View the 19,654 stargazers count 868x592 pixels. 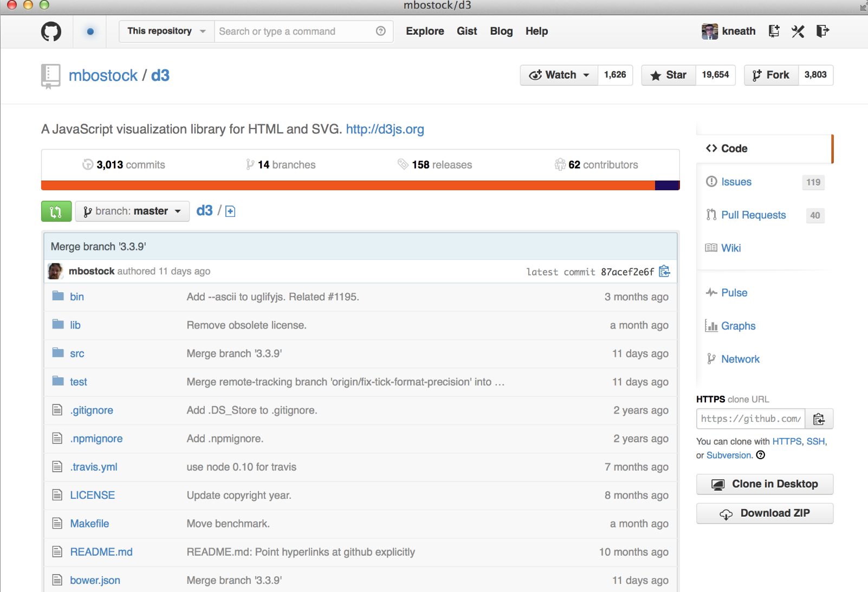[716, 75]
